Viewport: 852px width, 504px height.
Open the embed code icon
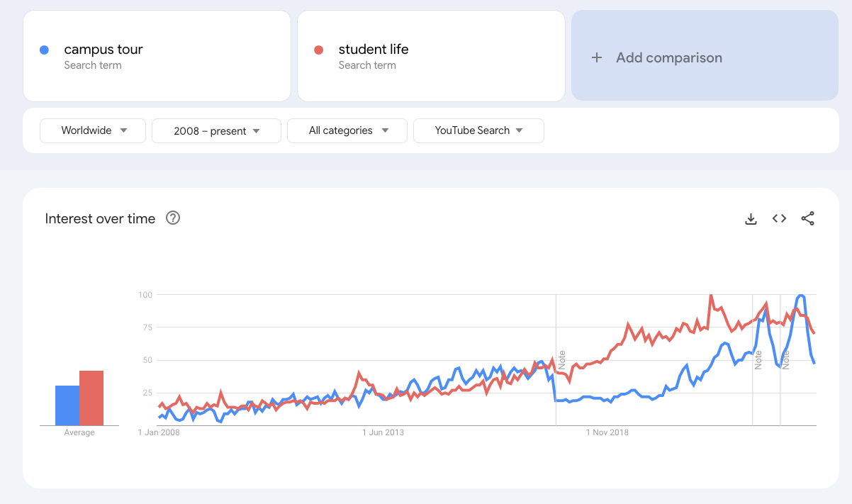click(780, 219)
